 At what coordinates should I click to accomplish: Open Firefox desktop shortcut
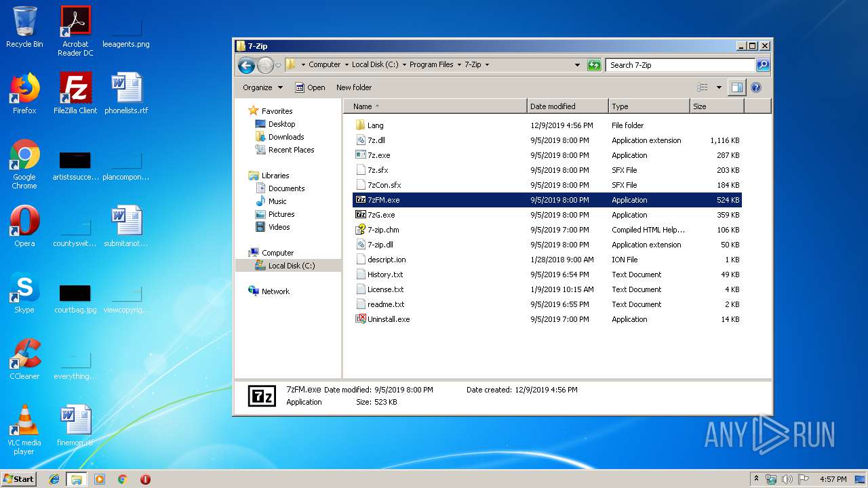click(24, 94)
